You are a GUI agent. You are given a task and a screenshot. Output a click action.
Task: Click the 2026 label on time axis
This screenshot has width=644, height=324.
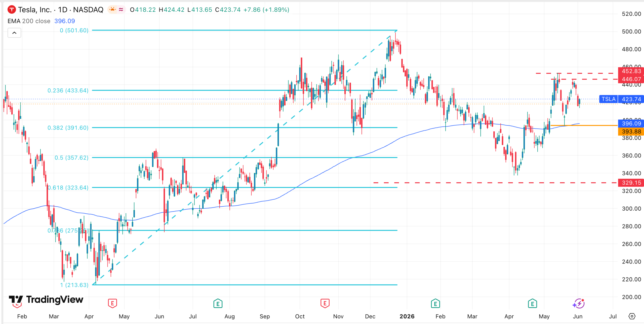click(407, 316)
